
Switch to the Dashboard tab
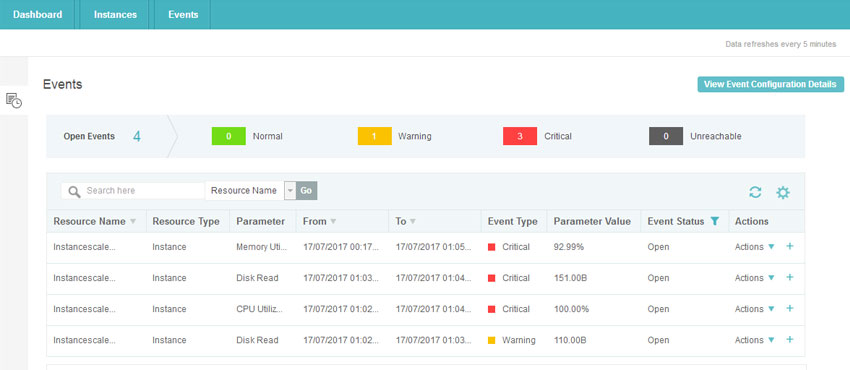pyautogui.click(x=37, y=15)
